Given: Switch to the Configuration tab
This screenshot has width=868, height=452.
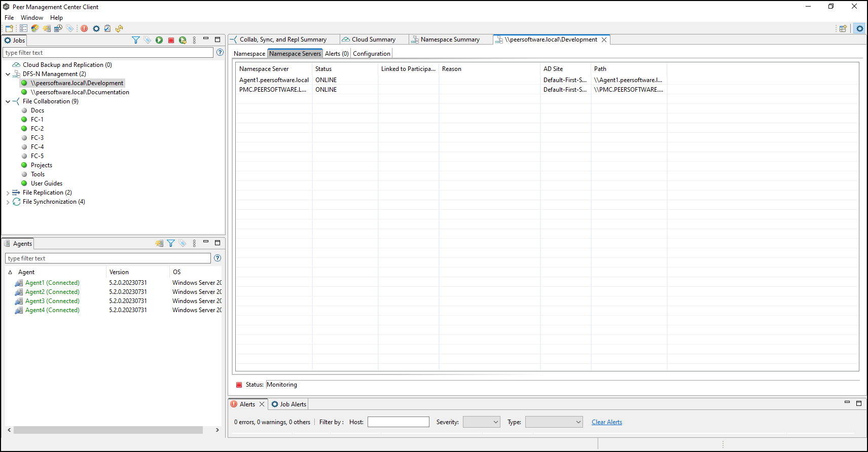Looking at the screenshot, I should 371,54.
